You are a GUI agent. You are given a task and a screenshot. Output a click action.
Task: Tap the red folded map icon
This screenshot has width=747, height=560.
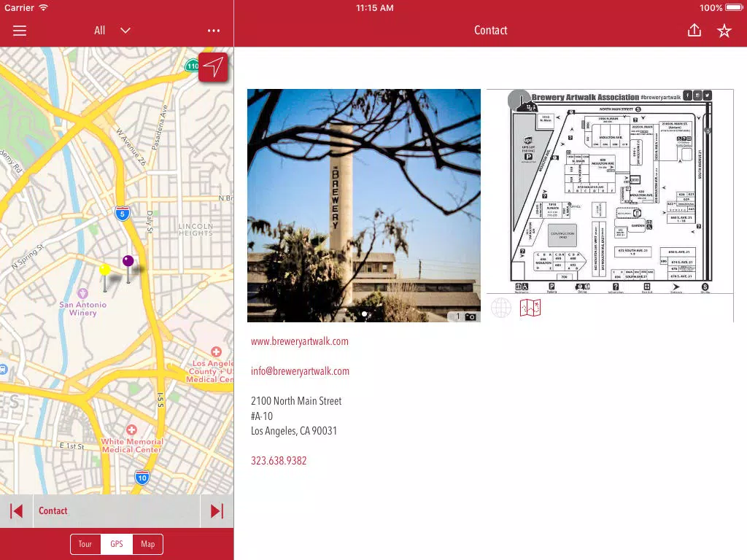tap(530, 308)
